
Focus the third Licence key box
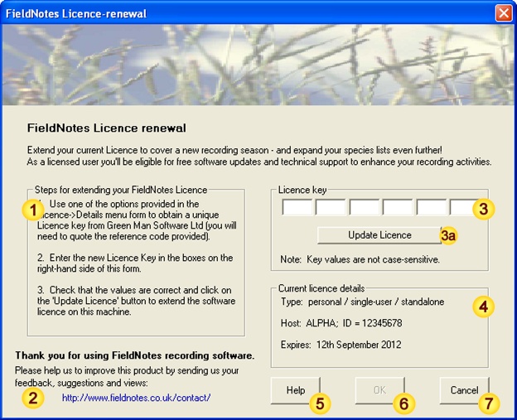pyautogui.click(x=364, y=207)
